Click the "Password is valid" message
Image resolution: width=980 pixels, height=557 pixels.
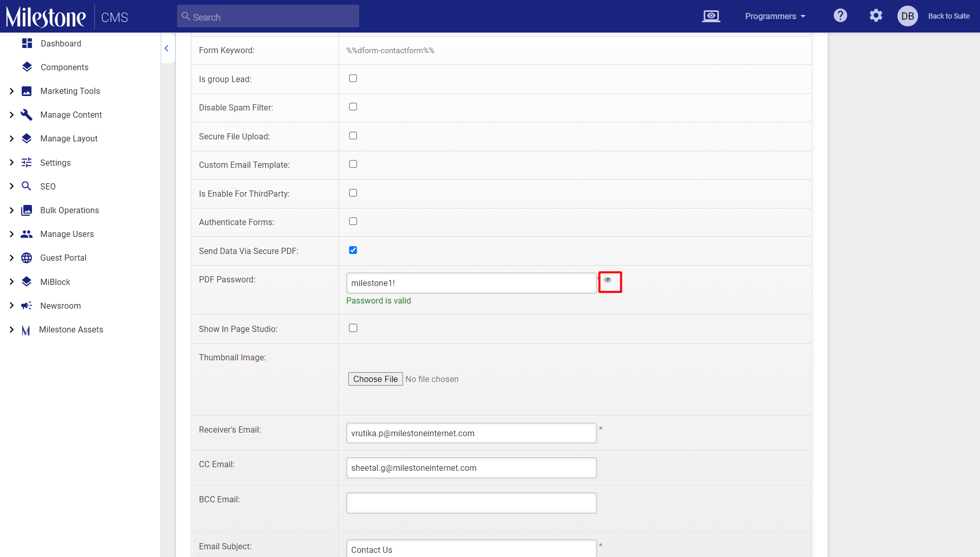point(379,300)
